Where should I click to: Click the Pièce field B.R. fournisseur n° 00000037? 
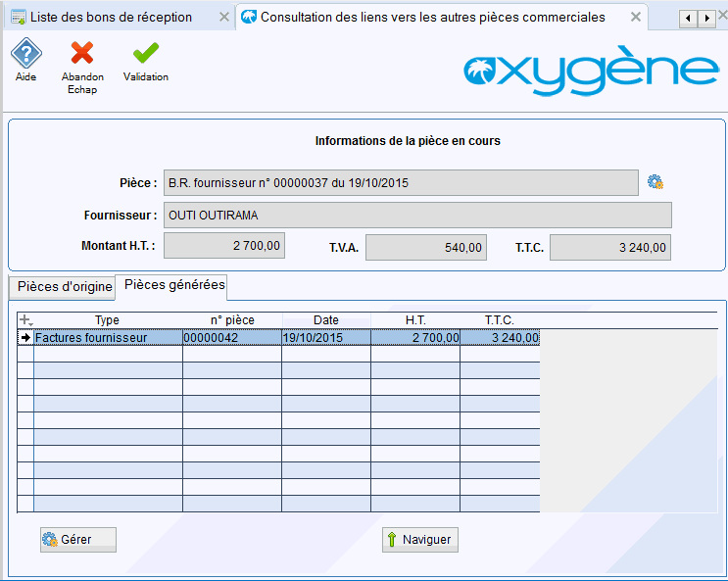click(401, 182)
